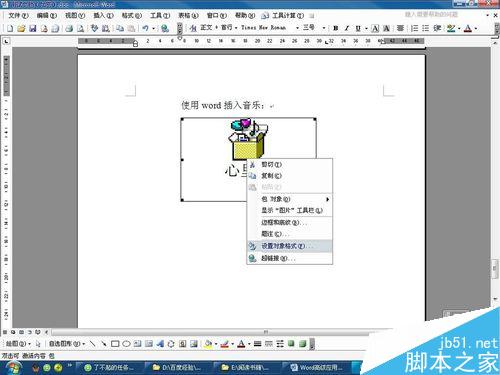Apply the font color in the formatting toolbar
Image resolution: width=500 pixels, height=375 pixels.
click(x=468, y=28)
